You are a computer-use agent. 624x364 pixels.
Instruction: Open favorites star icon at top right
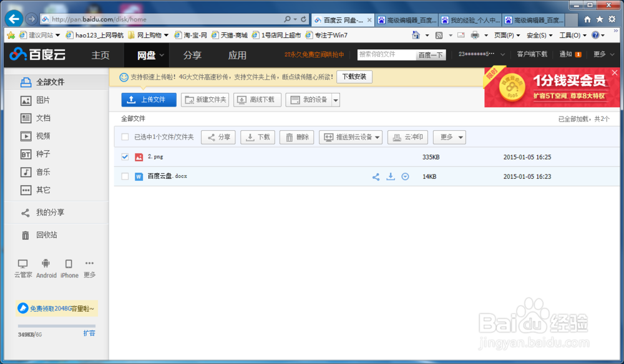click(x=600, y=19)
